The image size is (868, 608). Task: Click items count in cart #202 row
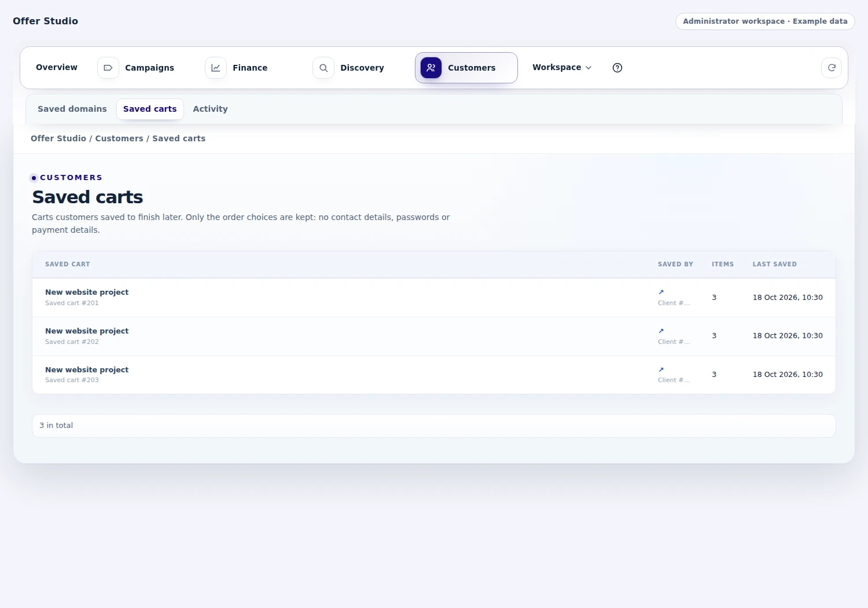coord(714,336)
